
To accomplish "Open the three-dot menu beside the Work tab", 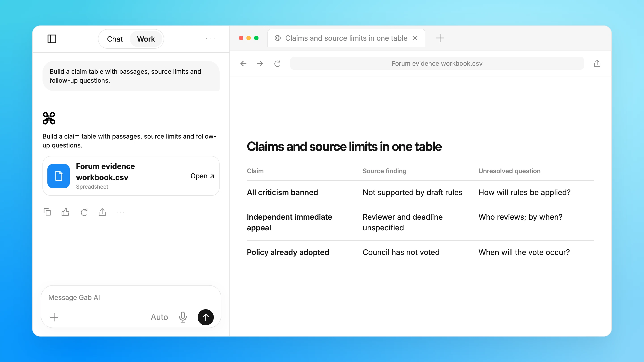I will click(210, 39).
